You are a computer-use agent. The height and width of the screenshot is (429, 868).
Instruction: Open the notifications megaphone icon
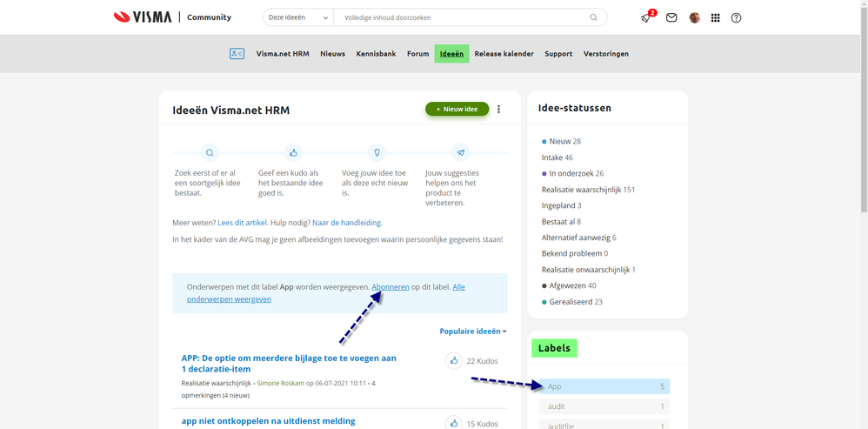pyautogui.click(x=645, y=17)
